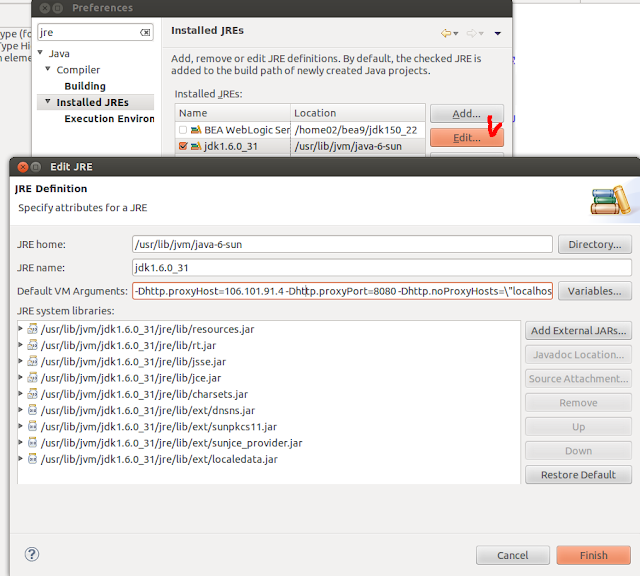Expand the sunjce_provider.jar library entry

20,442
